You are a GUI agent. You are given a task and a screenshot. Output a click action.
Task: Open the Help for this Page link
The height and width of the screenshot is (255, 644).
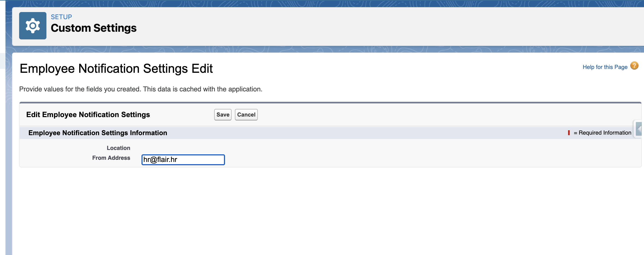click(x=605, y=67)
